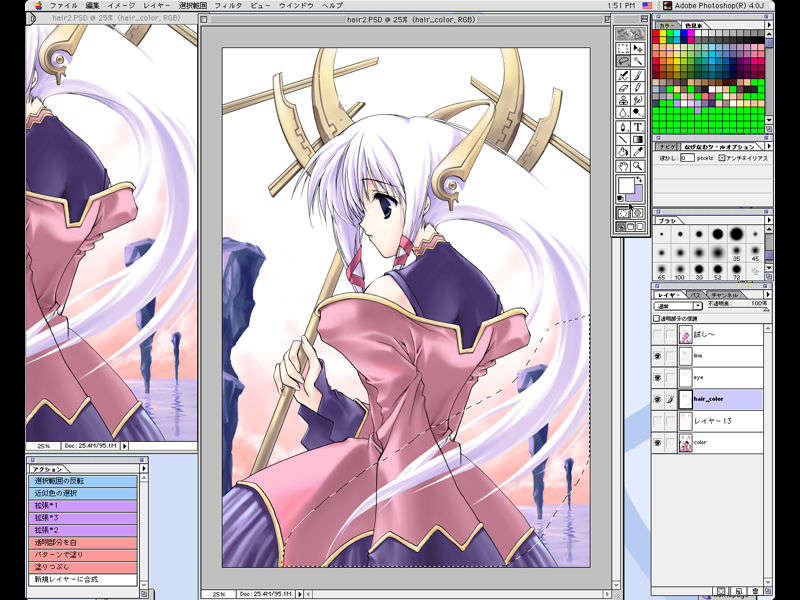Screen dimensions: 800x600
Task: Show the レイヤー13 layer
Action: click(x=658, y=421)
